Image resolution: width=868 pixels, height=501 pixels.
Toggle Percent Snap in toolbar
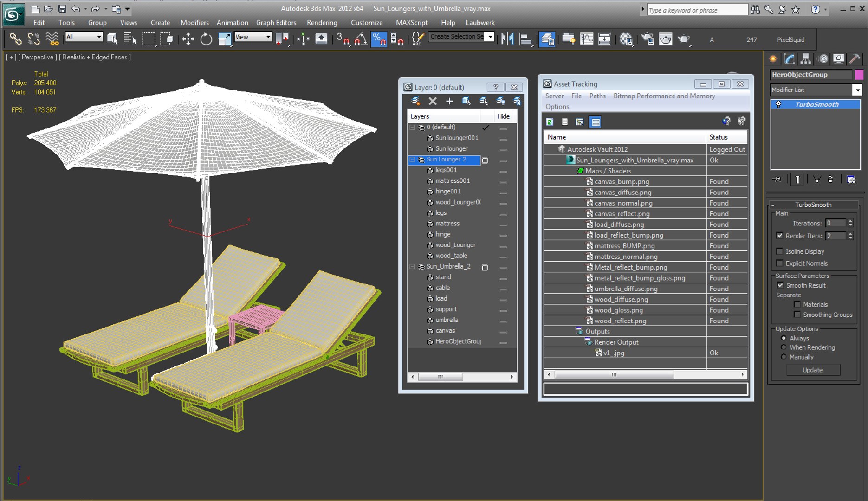click(379, 39)
